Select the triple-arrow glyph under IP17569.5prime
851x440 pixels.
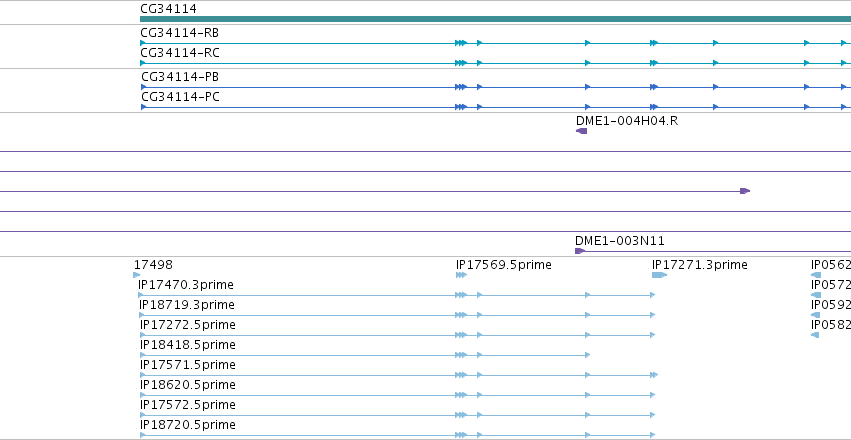pyautogui.click(x=461, y=275)
